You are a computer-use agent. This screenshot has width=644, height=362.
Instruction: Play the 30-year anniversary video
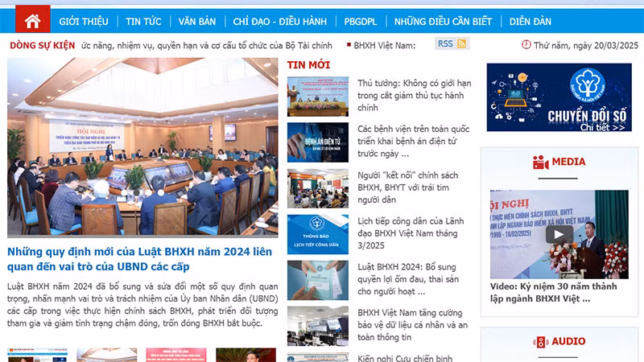(559, 234)
